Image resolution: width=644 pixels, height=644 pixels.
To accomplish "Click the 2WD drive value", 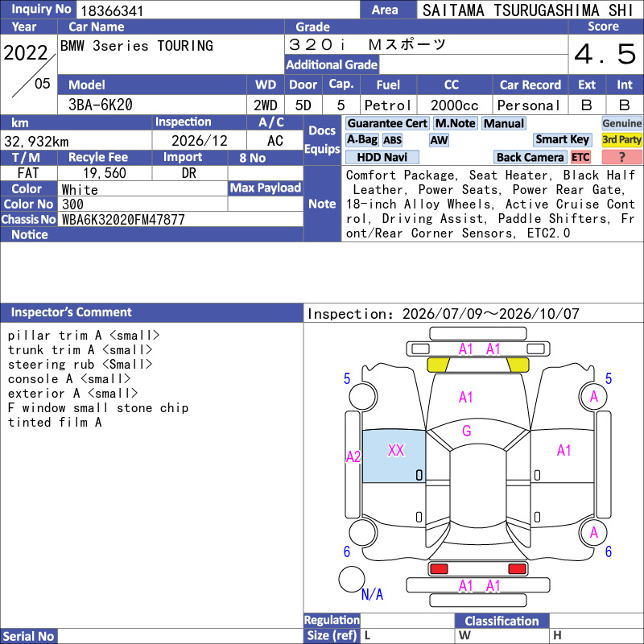I will (x=266, y=105).
